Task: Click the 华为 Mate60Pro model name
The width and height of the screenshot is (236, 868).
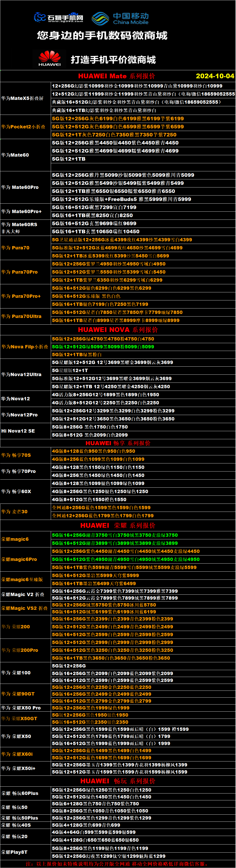Action: 20,187
